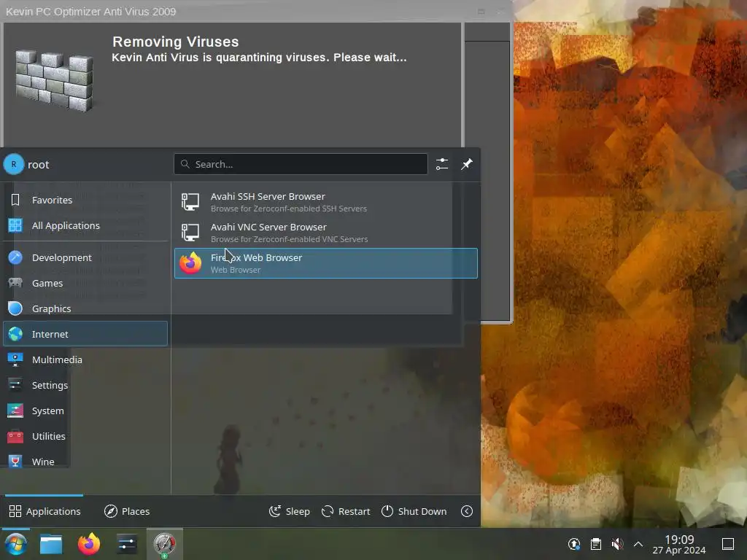Open Firefox Web Browser from the menu
The height and width of the screenshot is (560, 747).
(326, 262)
